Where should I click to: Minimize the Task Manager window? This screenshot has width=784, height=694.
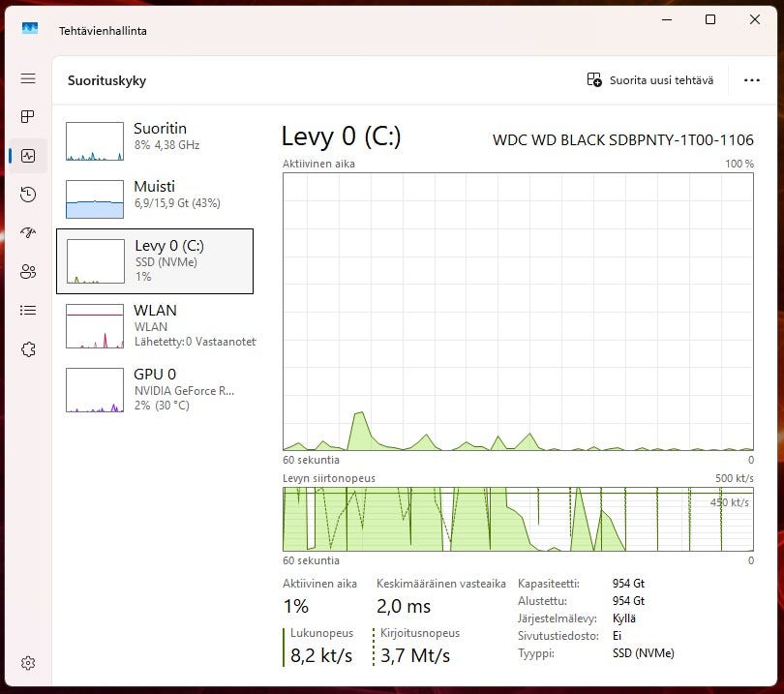click(667, 20)
